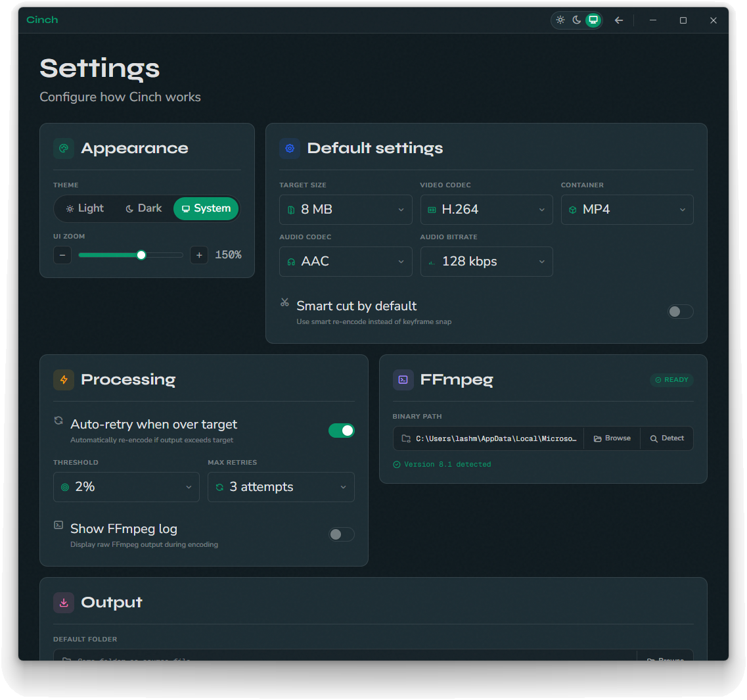Click Detect button for FFmpeg
The width and height of the screenshot is (747, 700).
[667, 438]
